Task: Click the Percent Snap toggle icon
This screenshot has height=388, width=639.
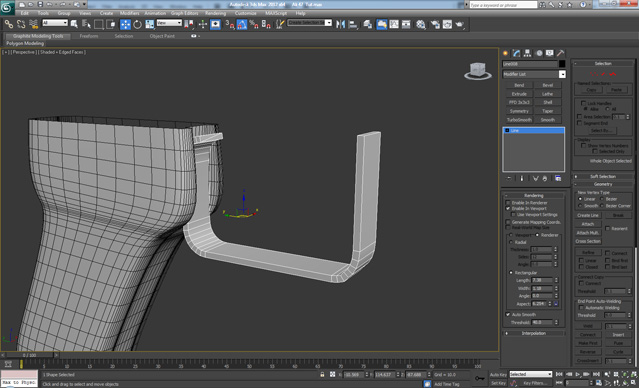Action: [254, 24]
